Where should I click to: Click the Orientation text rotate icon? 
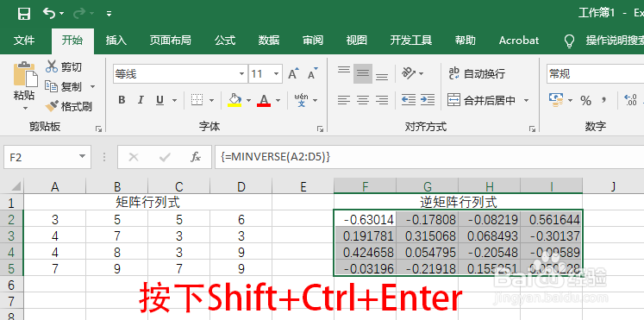(x=409, y=73)
